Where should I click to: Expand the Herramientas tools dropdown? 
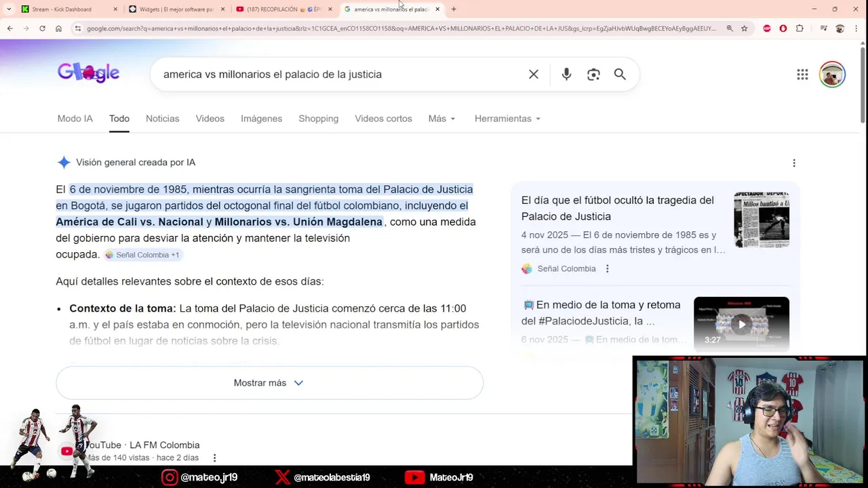[x=508, y=119]
